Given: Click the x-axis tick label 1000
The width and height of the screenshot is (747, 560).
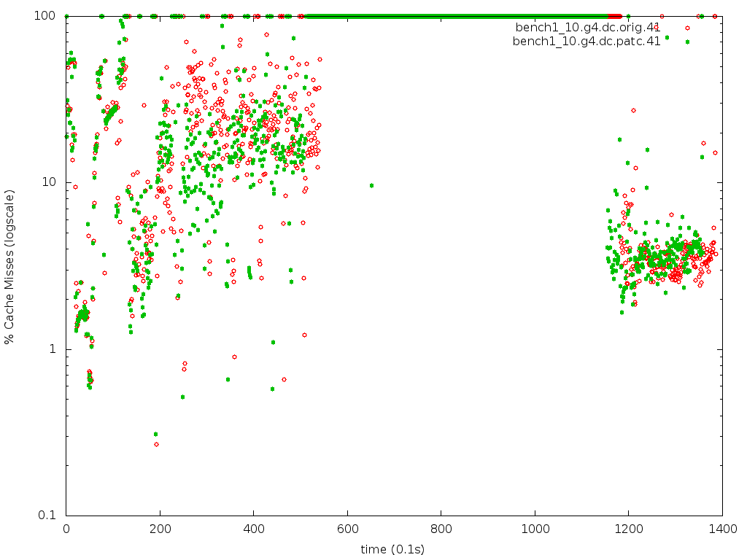Looking at the screenshot, I should point(535,529).
